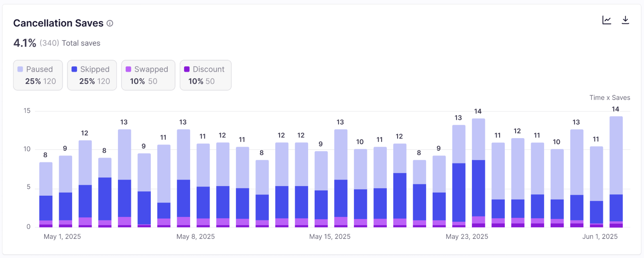Click the blue Skipped color swatch
Viewport: 644px width, 258px height.
[x=74, y=69]
